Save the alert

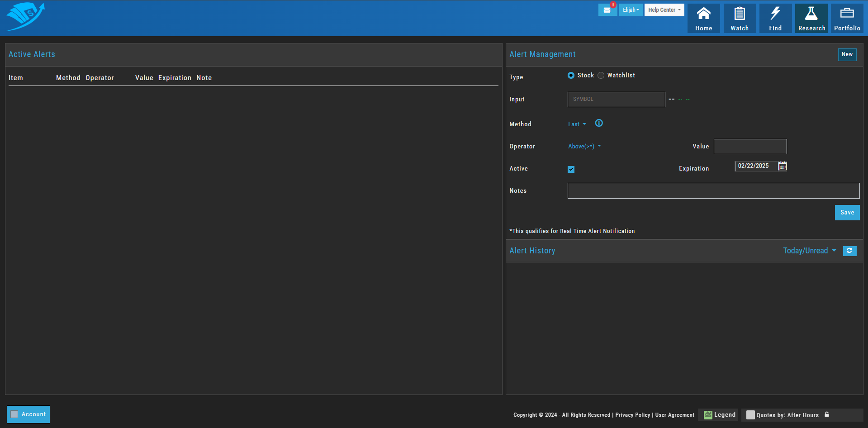point(847,213)
